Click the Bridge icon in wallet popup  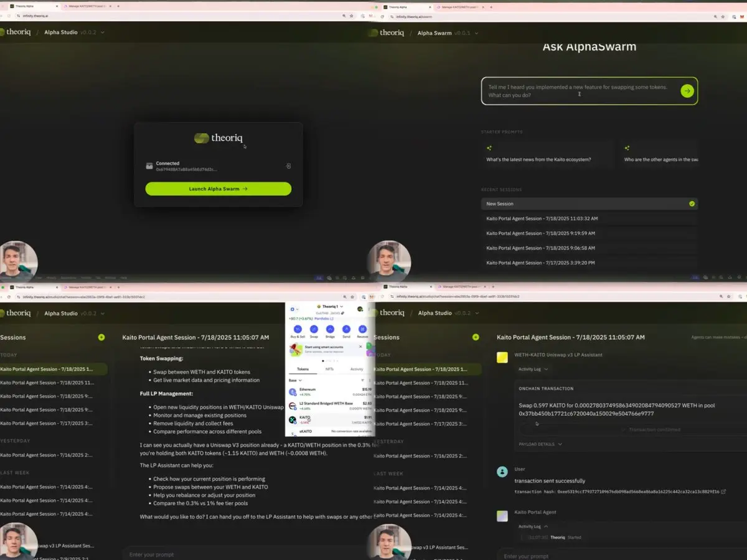(x=330, y=329)
